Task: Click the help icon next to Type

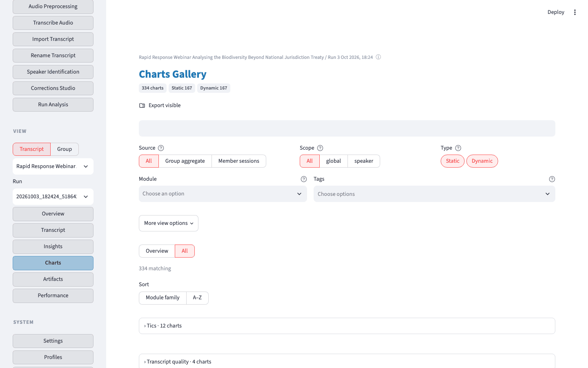Action: click(458, 148)
